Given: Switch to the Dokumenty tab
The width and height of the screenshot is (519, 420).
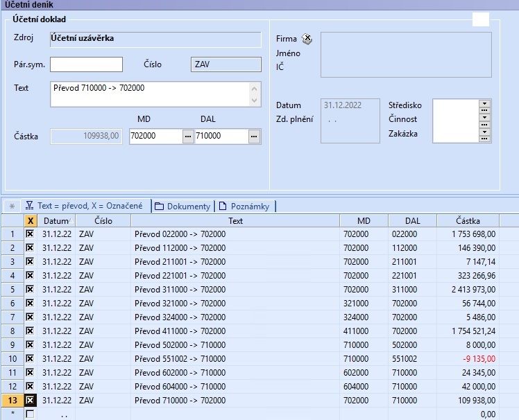Looking at the screenshot, I should point(182,206).
